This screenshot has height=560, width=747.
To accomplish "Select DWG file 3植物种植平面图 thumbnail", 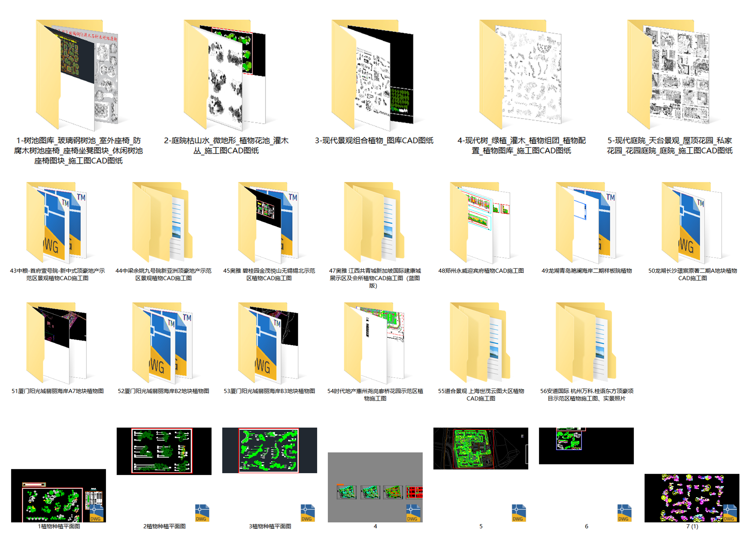I will click(269, 450).
